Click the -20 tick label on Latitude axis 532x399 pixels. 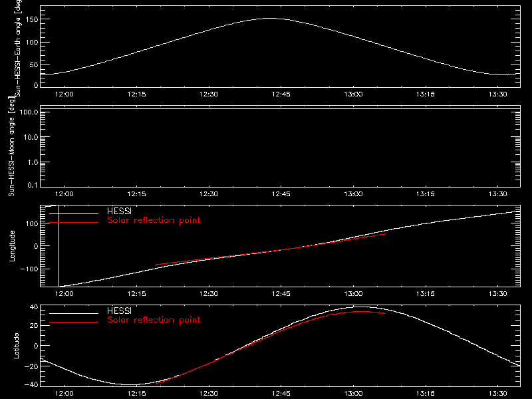click(x=31, y=366)
